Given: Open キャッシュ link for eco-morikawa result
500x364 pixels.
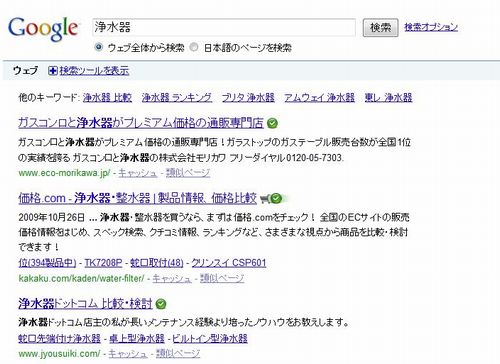Looking at the screenshot, I should (x=138, y=173).
